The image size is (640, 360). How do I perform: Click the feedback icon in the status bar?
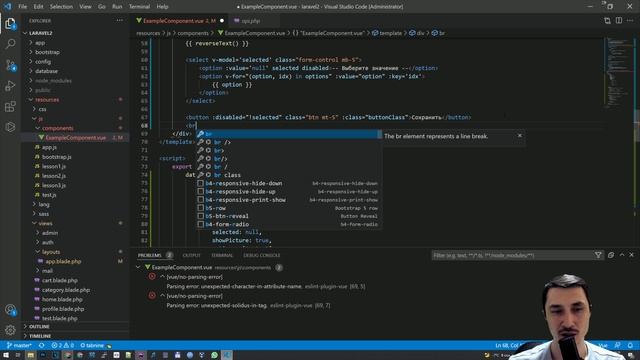[x=618, y=345]
